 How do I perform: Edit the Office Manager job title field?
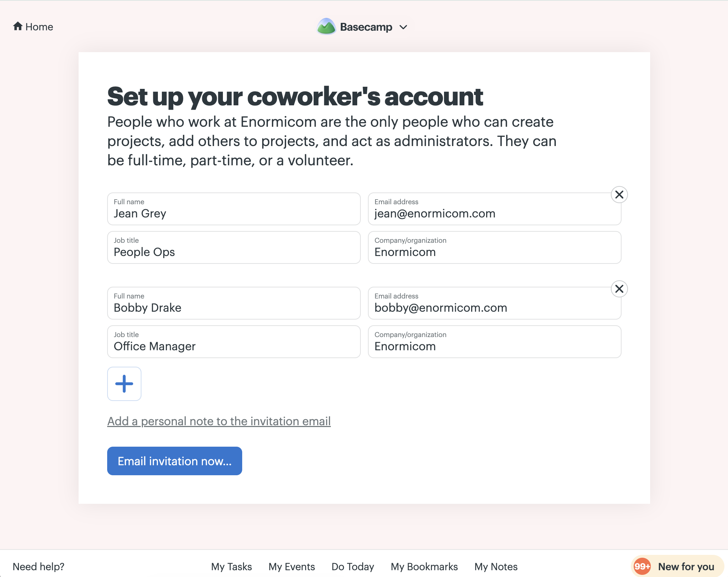(234, 342)
